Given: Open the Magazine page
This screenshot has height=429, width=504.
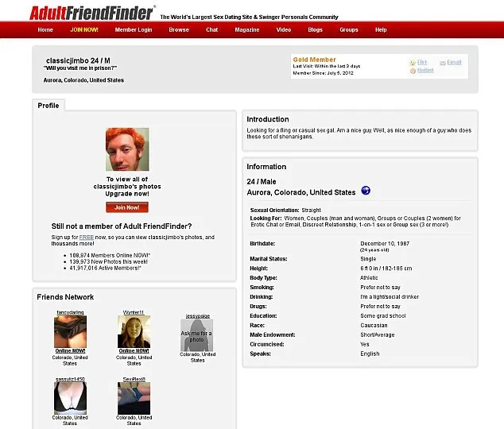Looking at the screenshot, I should (247, 30).
